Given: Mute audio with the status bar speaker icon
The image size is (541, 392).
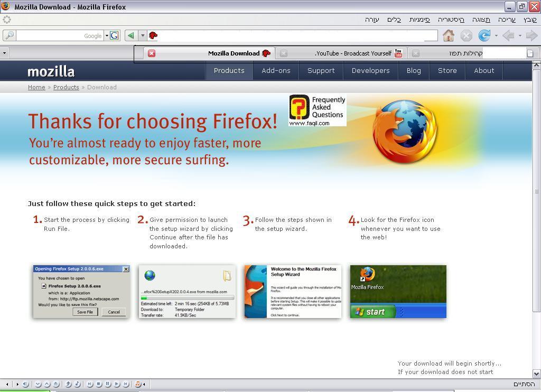Looking at the screenshot, I should click(x=25, y=384).
